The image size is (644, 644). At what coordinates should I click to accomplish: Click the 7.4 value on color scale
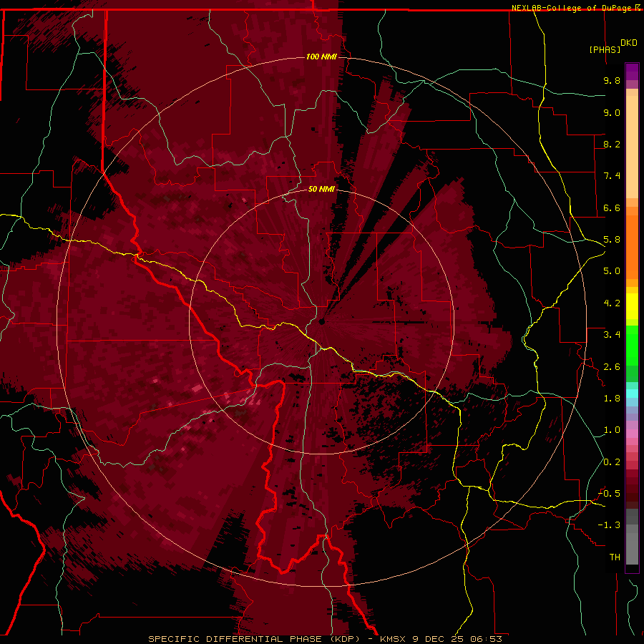612,176
